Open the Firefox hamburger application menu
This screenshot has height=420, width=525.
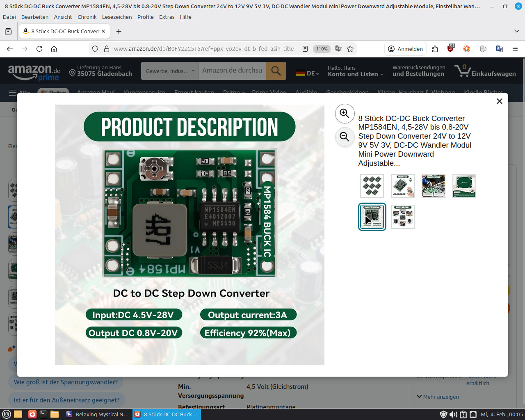click(x=515, y=49)
